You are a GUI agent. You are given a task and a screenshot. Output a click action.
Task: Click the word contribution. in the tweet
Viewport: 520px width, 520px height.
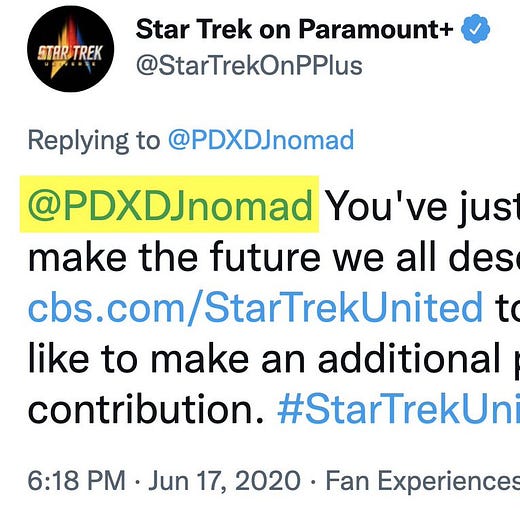pyautogui.click(x=146, y=409)
